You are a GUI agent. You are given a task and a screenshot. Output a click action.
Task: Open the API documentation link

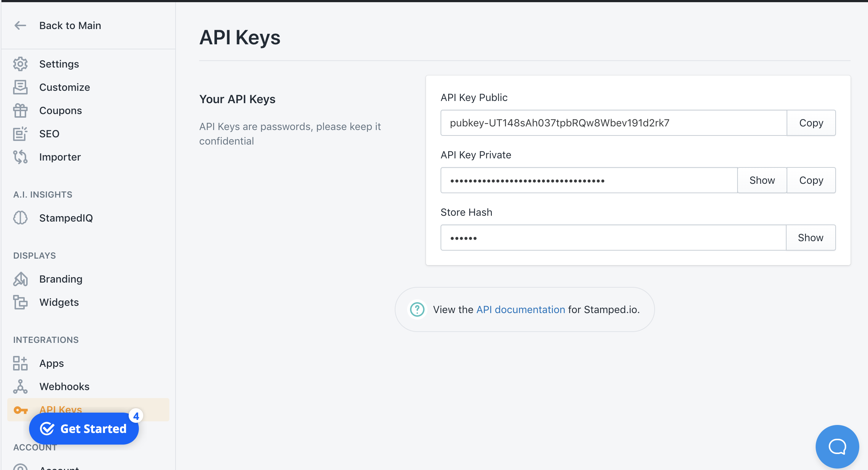(521, 309)
